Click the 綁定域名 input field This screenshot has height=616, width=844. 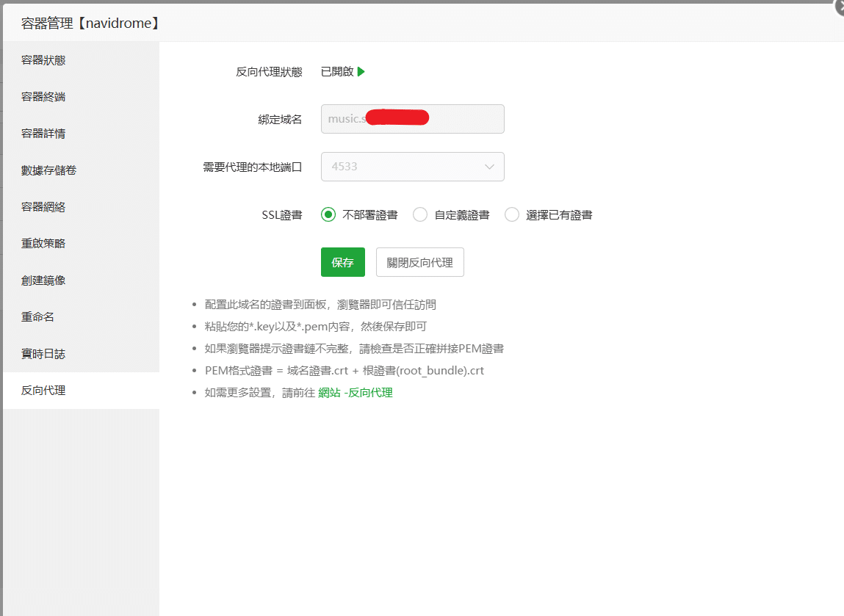412,119
